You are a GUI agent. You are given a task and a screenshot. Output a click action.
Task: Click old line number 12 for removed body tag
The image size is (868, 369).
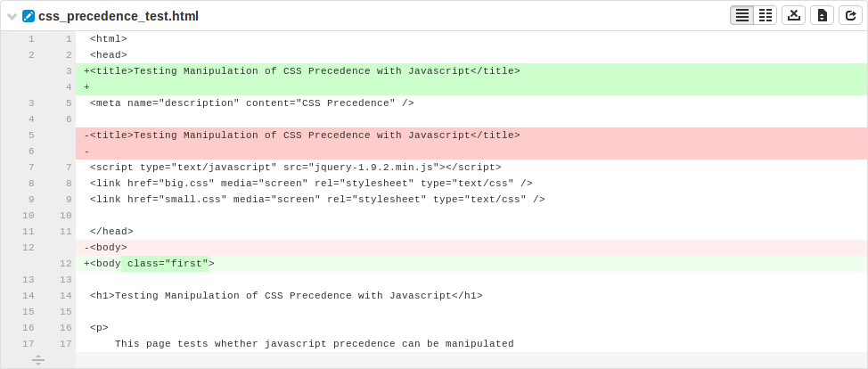pos(29,247)
